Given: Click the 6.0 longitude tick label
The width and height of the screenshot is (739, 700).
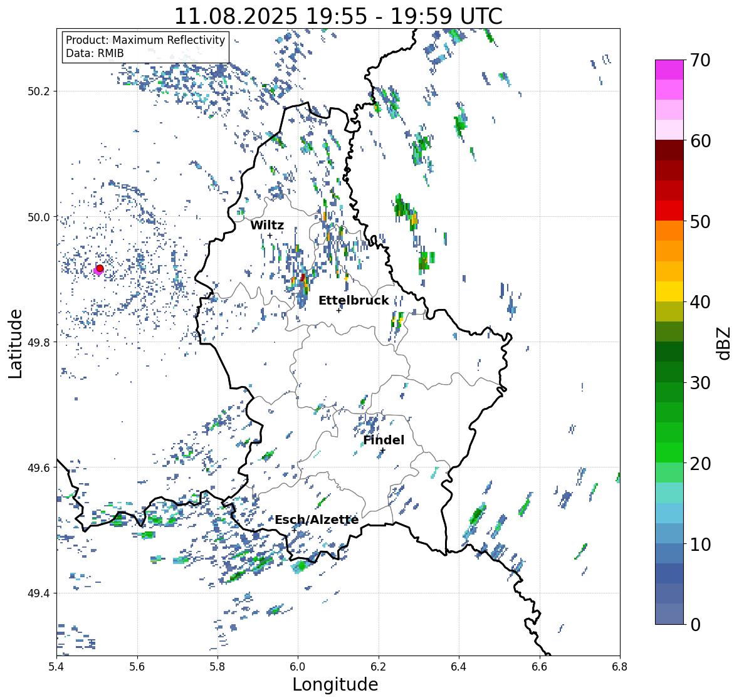Looking at the screenshot, I should (x=298, y=667).
